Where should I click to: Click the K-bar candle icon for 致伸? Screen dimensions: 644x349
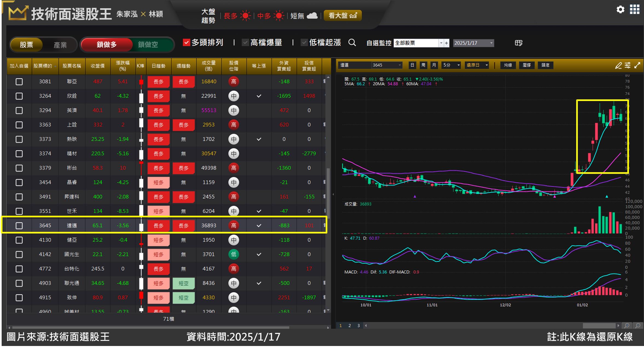pyautogui.click(x=141, y=298)
